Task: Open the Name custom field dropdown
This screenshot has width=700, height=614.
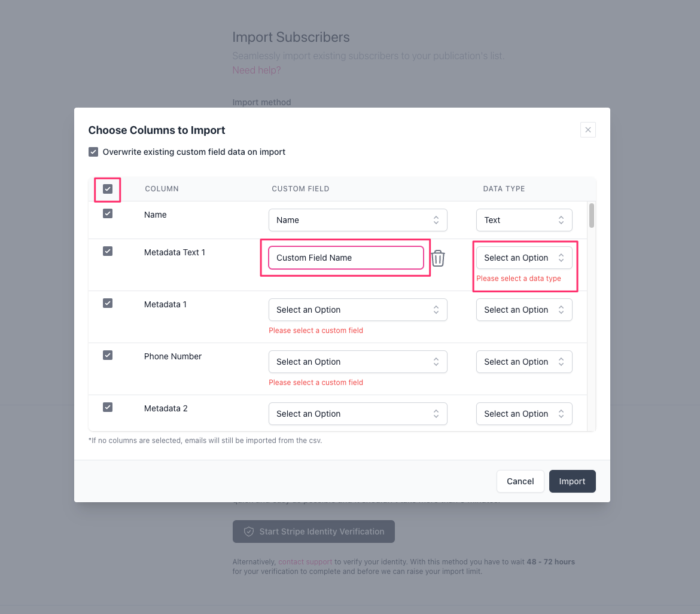Action: point(357,220)
